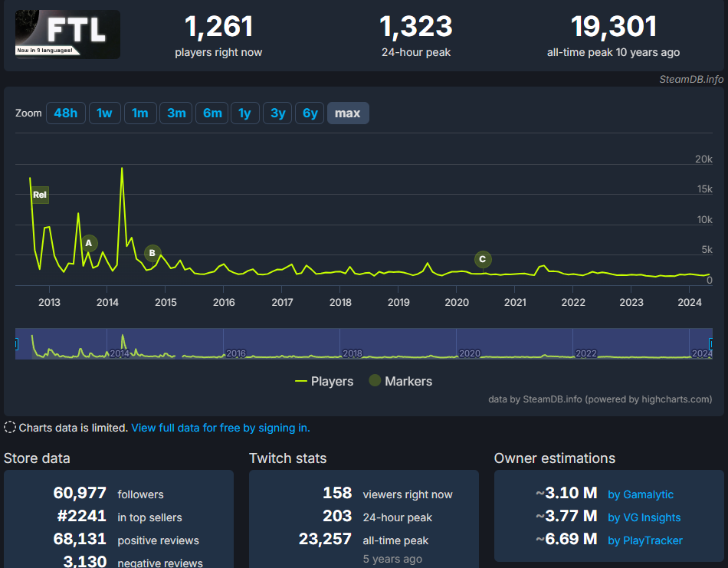Open the 'by Gamalytic' link
This screenshot has width=728, height=568.
pyautogui.click(x=640, y=494)
